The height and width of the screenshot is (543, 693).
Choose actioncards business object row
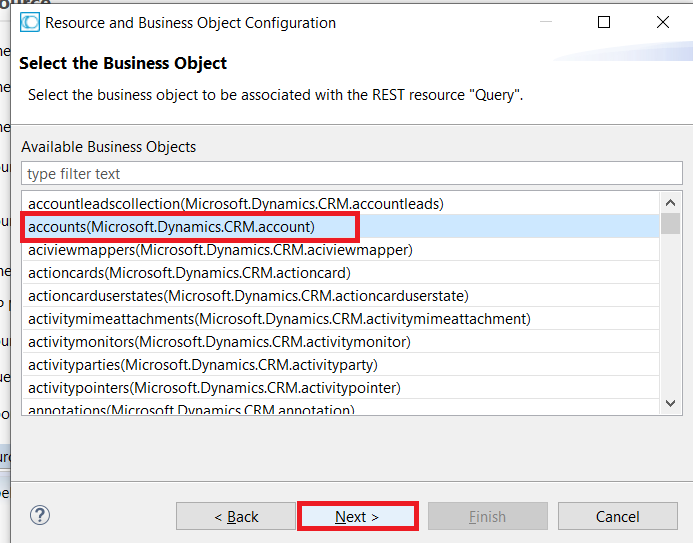point(340,273)
